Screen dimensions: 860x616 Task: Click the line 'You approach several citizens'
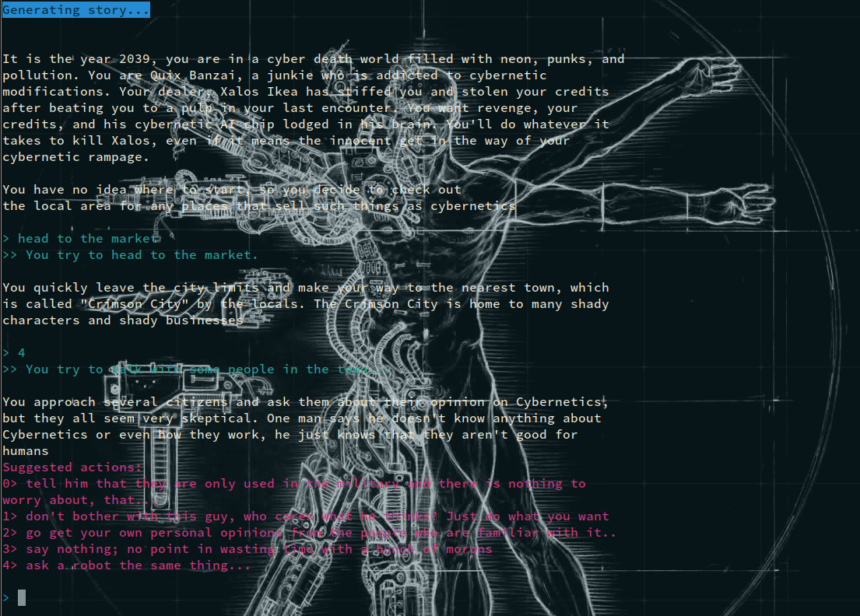(306, 402)
